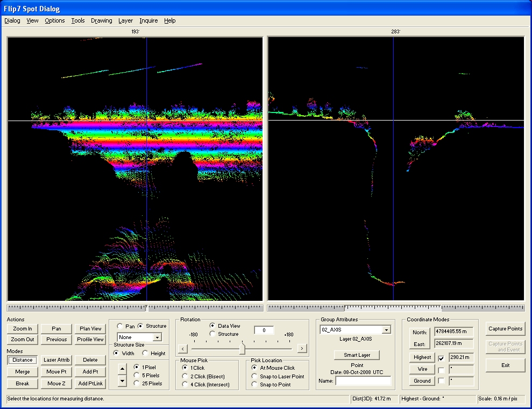The height and width of the screenshot is (409, 532).
Task: Select Snap to Laser Point option
Action: (x=254, y=376)
